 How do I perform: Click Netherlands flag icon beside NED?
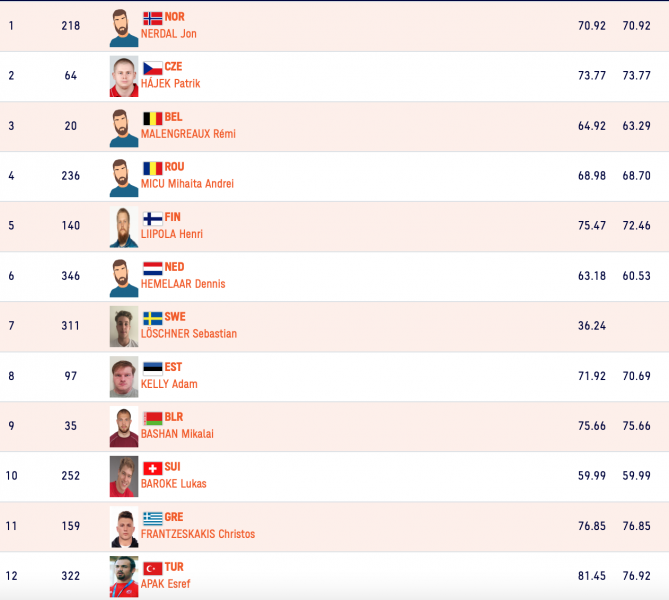[x=153, y=268]
